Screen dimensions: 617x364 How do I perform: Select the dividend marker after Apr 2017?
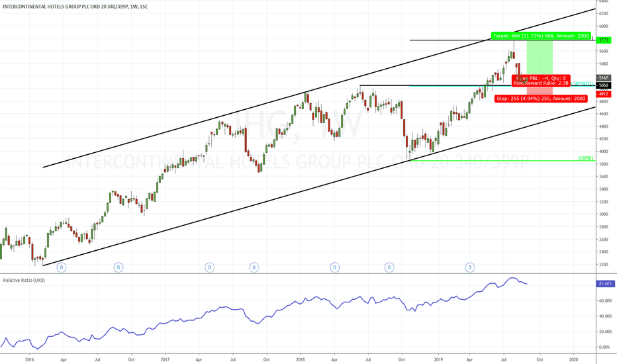pyautogui.click(x=210, y=267)
